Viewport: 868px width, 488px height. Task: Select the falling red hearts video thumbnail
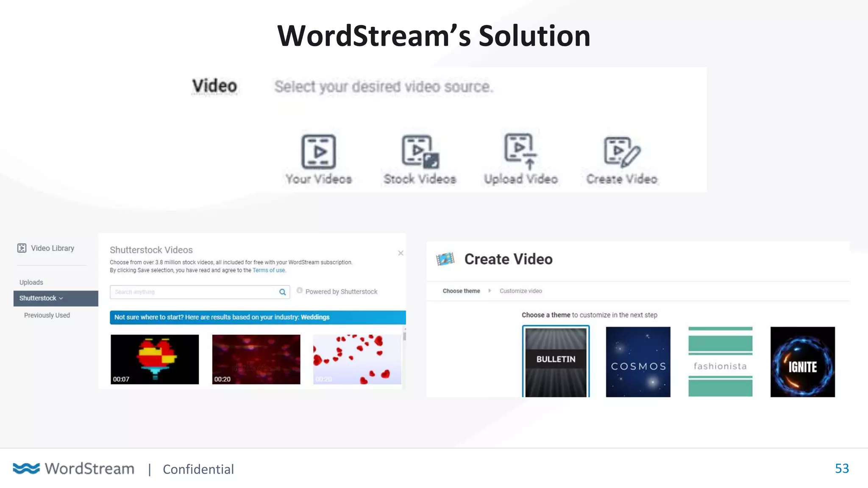click(357, 359)
